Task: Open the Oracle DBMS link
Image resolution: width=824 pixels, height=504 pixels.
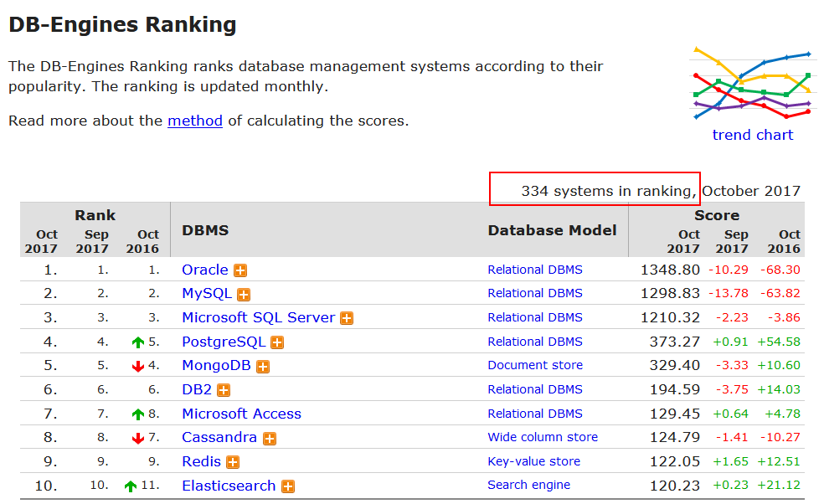Action: tap(205, 270)
